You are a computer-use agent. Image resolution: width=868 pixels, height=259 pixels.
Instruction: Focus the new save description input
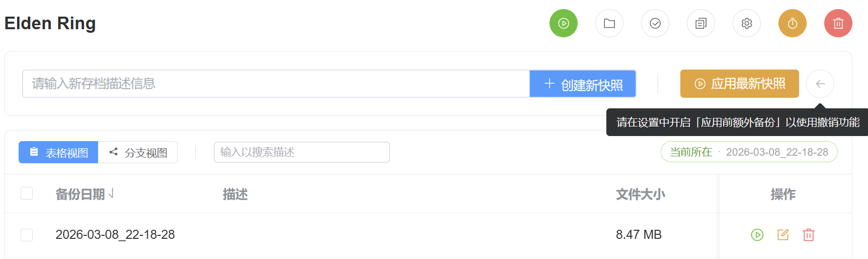coord(276,84)
